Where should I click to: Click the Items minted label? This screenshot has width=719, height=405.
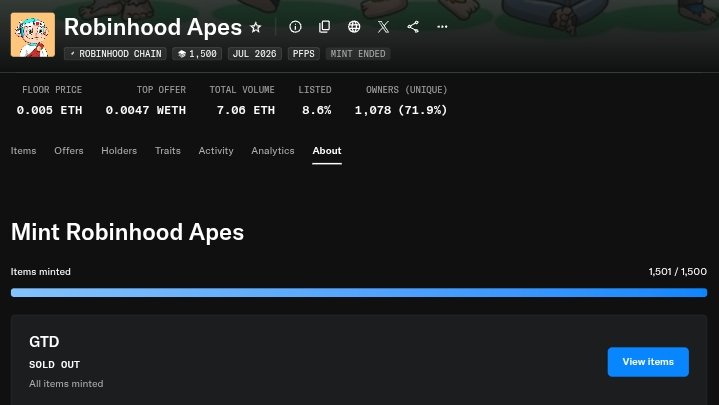point(41,272)
